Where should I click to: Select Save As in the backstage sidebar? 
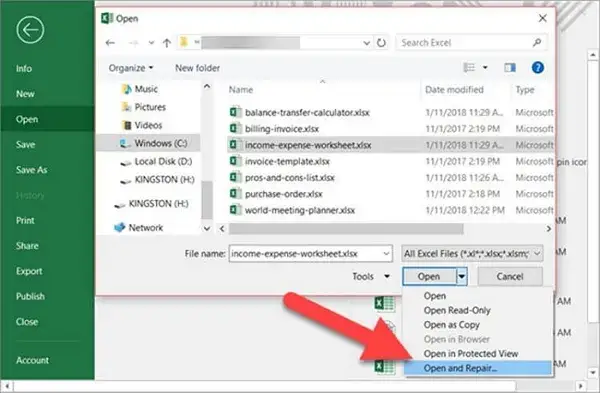click(31, 170)
